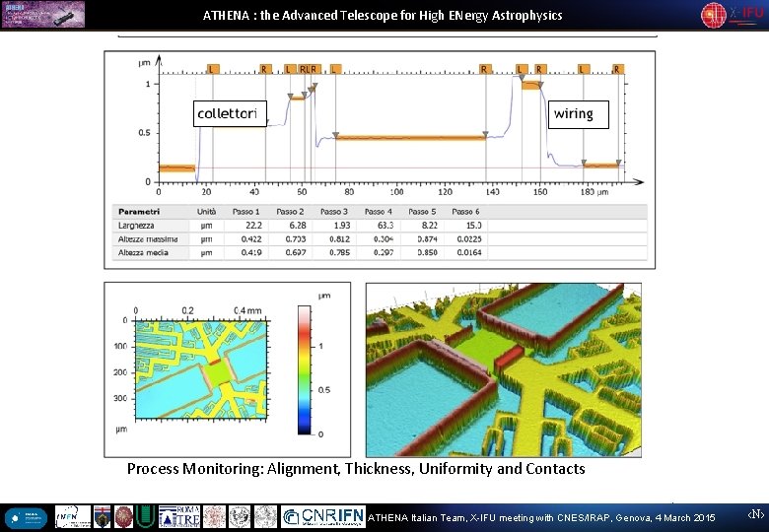Click the 22.2 width cell
The image size is (769, 532).
click(253, 226)
